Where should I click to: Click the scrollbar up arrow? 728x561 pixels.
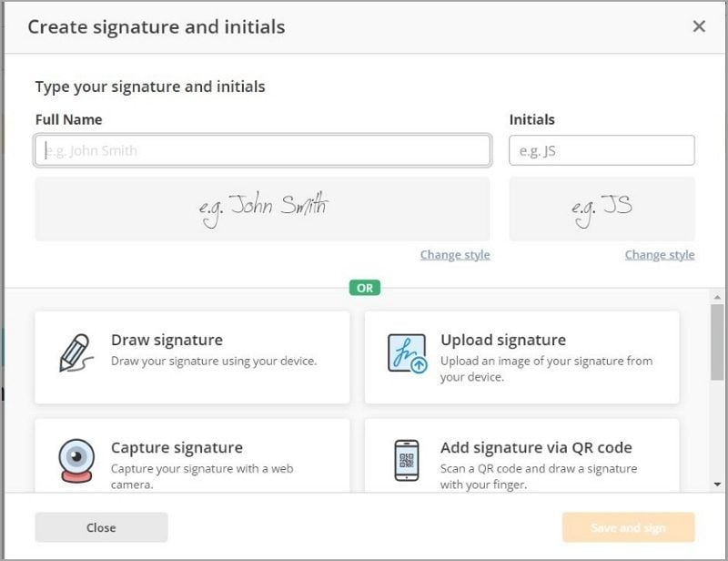coord(717,297)
